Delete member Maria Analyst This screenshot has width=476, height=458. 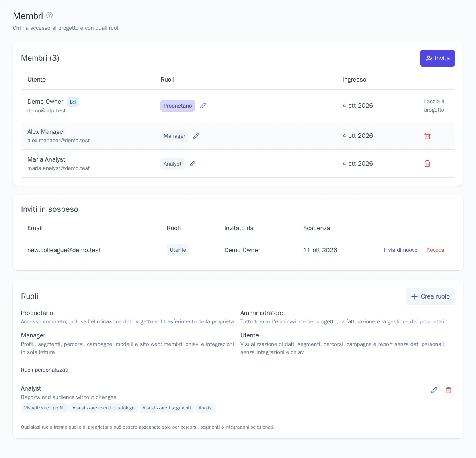click(x=427, y=164)
